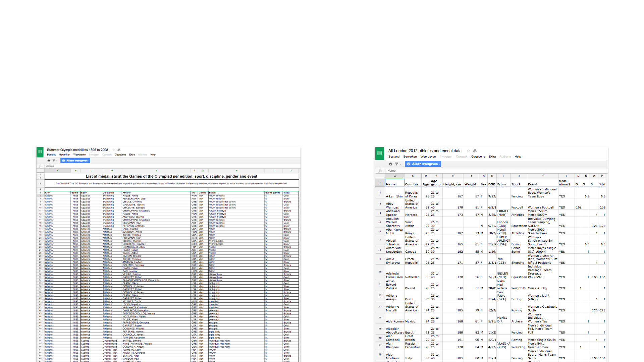
Task: Open the filter views dropdown in London 2012 sheet
Action: click(x=398, y=164)
